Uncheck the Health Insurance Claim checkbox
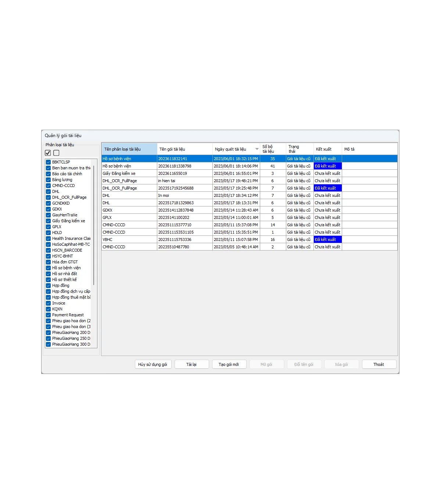Viewport: 441px width, 504px height. pos(48,238)
